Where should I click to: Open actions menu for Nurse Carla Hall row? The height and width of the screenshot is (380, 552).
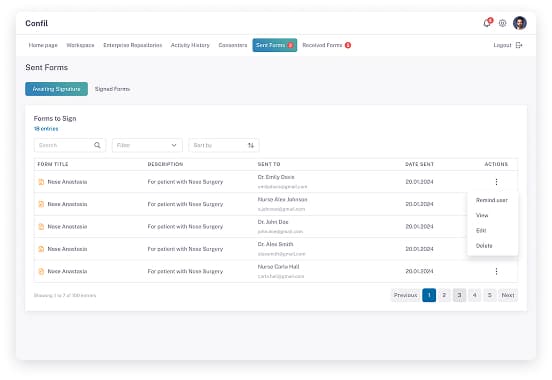(496, 271)
